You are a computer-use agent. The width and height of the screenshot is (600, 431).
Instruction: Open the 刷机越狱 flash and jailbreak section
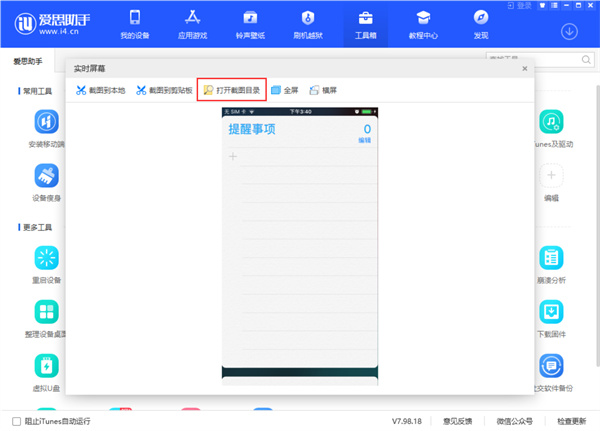pos(307,24)
